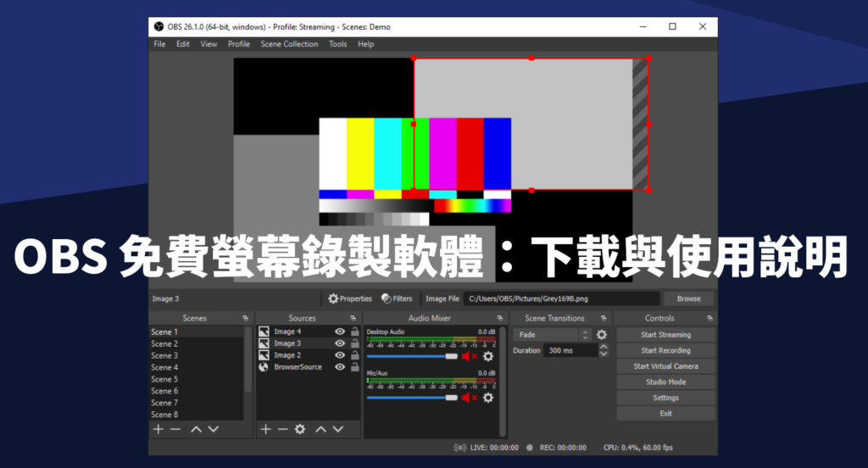Viewport: 868px width, 468px height.
Task: Click Start Virtual Camera button
Action: [x=665, y=366]
